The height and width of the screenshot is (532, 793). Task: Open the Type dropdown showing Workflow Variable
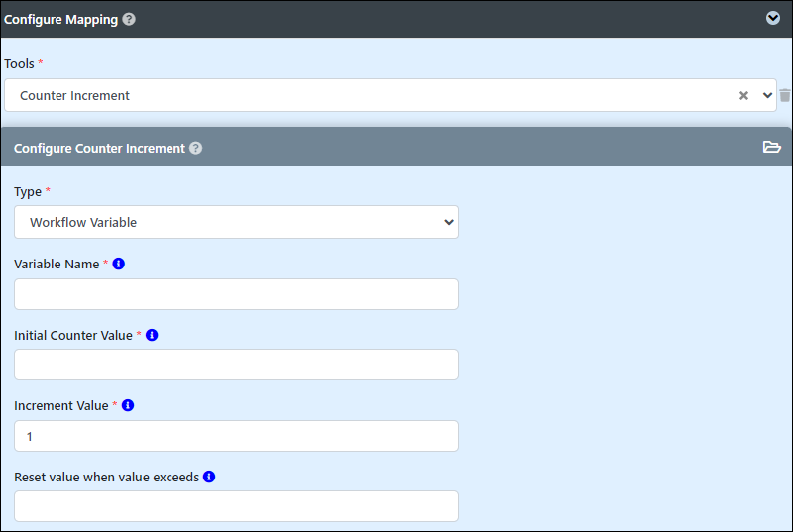[x=236, y=222]
